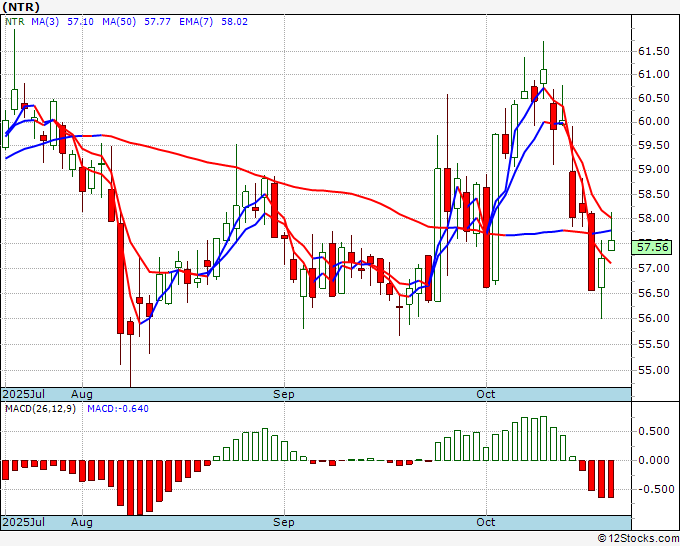This screenshot has height=546, width=680.
Task: Click the 61.50 price axis label
Action: point(654,52)
